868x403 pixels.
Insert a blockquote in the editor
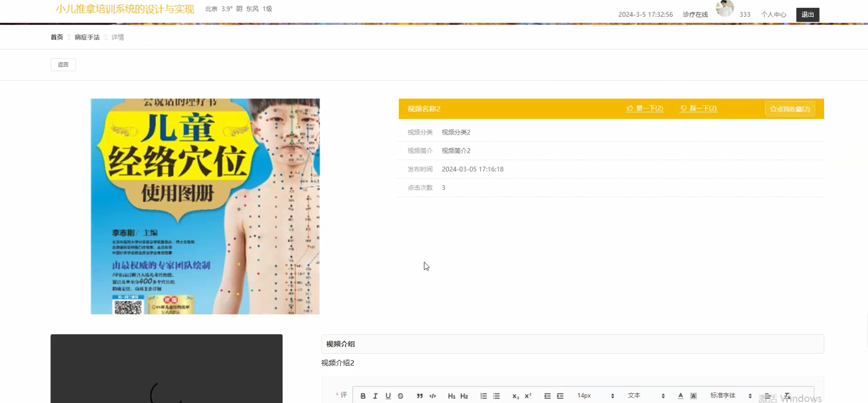pos(419,396)
